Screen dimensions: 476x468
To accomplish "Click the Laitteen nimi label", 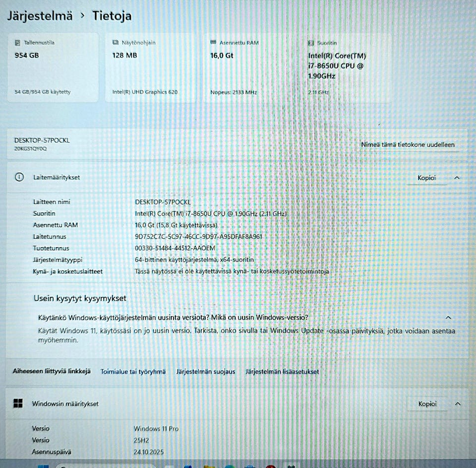I will [x=52, y=202].
